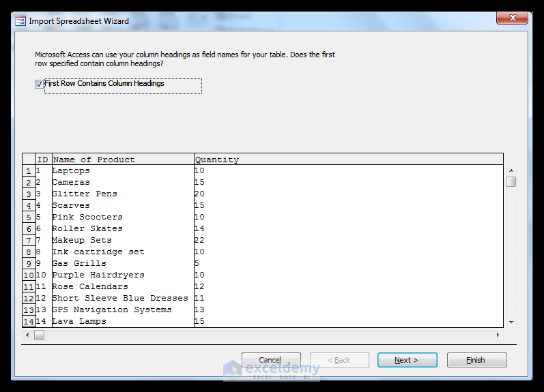Click the Roller Skates cell
Screen dimensions: 544x392
[x=123, y=229]
